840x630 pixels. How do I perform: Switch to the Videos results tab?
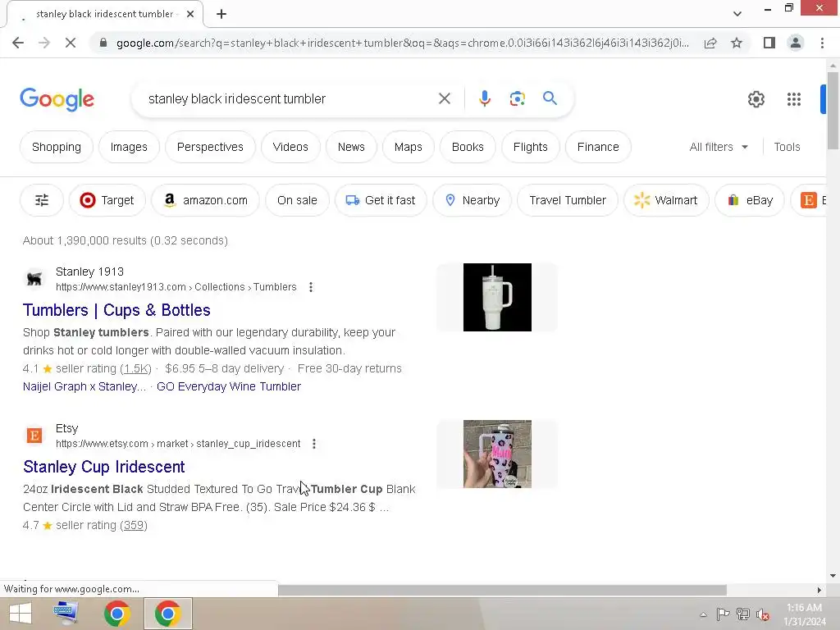coord(290,147)
